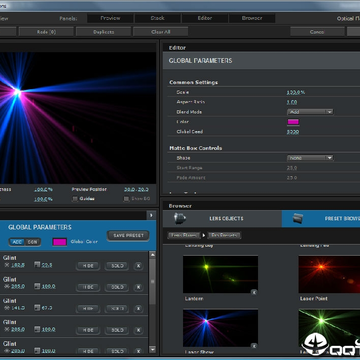360x360 pixels.
Task: Solo the first Glint element
Action: pyautogui.click(x=117, y=266)
